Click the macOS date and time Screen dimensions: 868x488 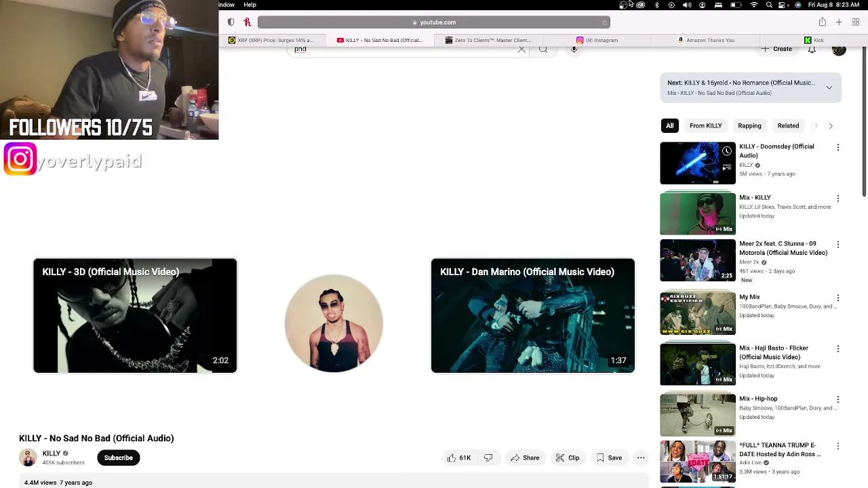833,5
